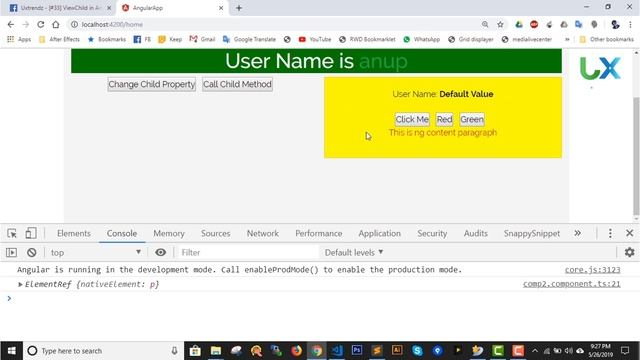Click the Type here to search box
The height and width of the screenshot is (360, 640).
click(103, 351)
